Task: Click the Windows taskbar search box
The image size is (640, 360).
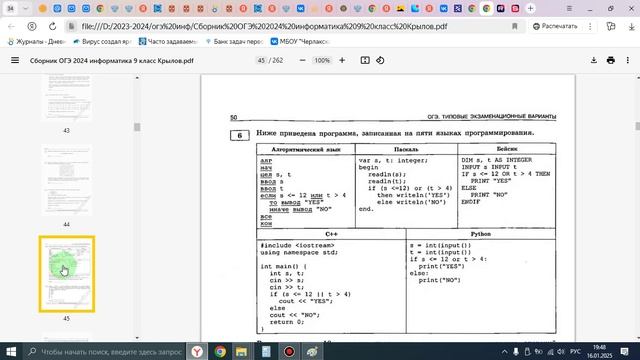Action: pos(104,351)
